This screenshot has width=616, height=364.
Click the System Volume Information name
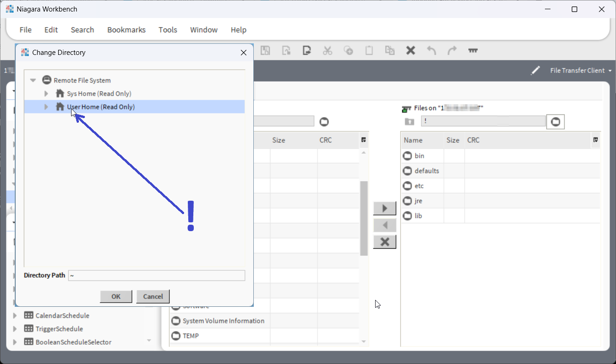pyautogui.click(x=224, y=321)
